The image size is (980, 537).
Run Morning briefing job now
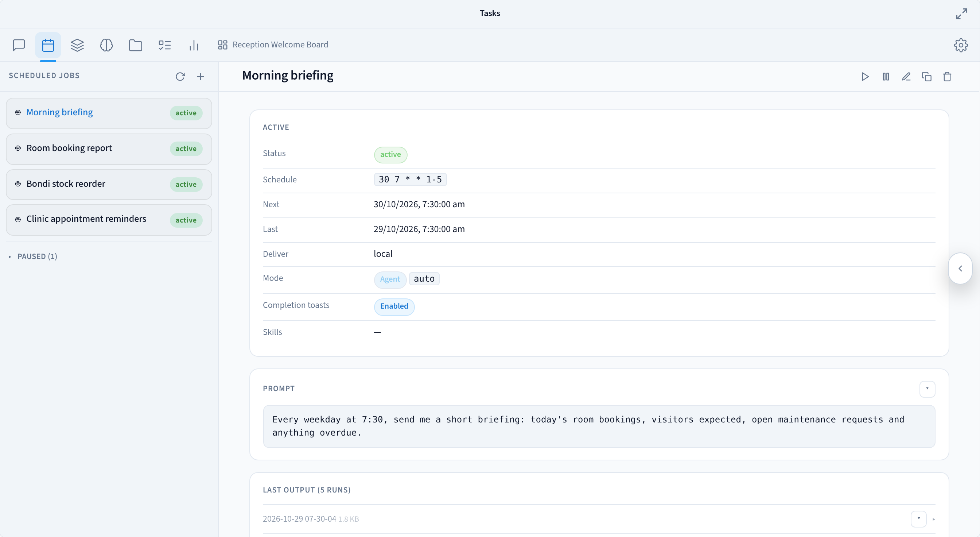(865, 77)
